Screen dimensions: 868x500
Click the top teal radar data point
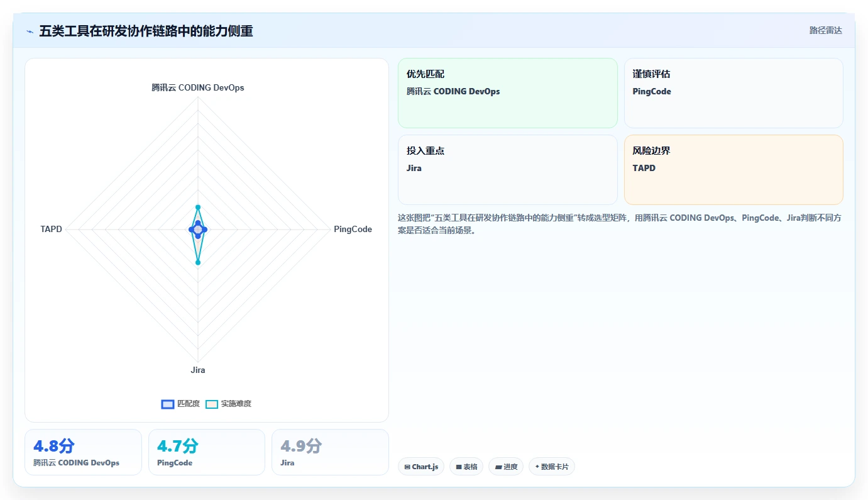click(x=197, y=207)
